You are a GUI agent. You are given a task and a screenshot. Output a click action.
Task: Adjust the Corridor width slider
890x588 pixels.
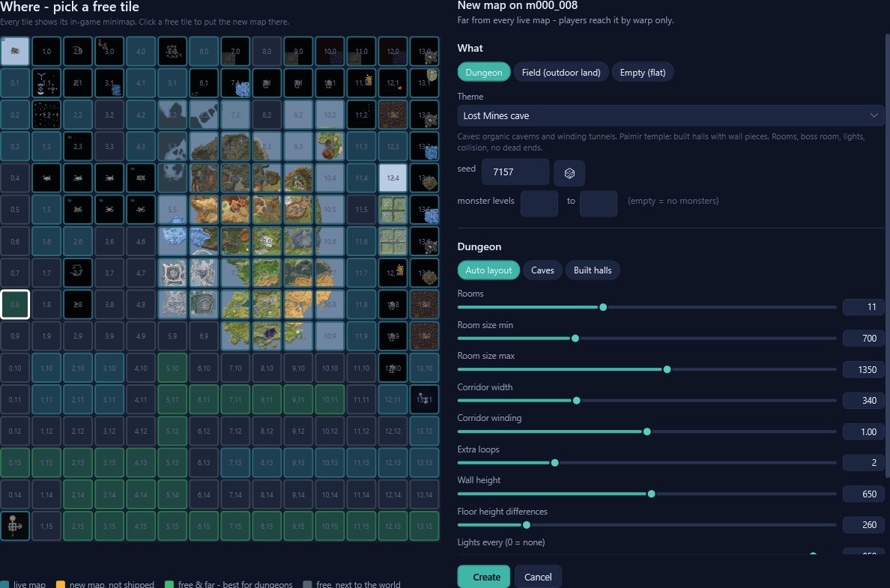click(576, 401)
